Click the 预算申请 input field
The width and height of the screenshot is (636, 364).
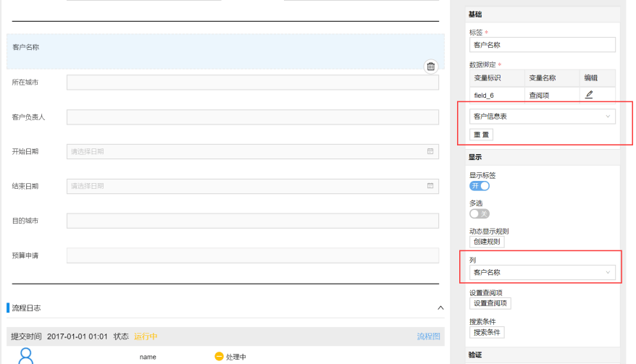pyautogui.click(x=252, y=255)
